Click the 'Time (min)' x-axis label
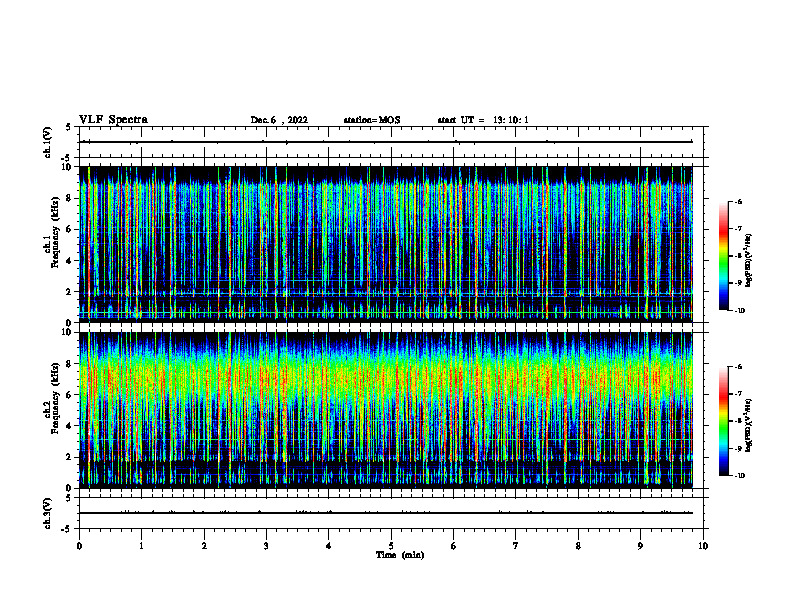 click(400, 555)
